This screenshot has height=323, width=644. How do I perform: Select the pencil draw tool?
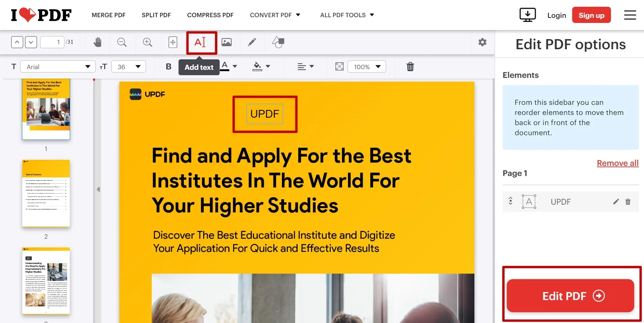tap(252, 42)
